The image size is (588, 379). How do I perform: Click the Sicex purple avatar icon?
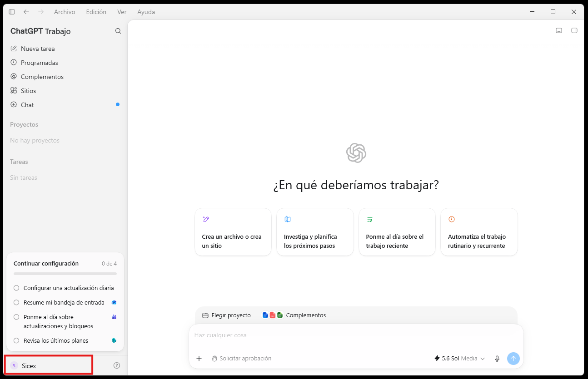coord(14,365)
